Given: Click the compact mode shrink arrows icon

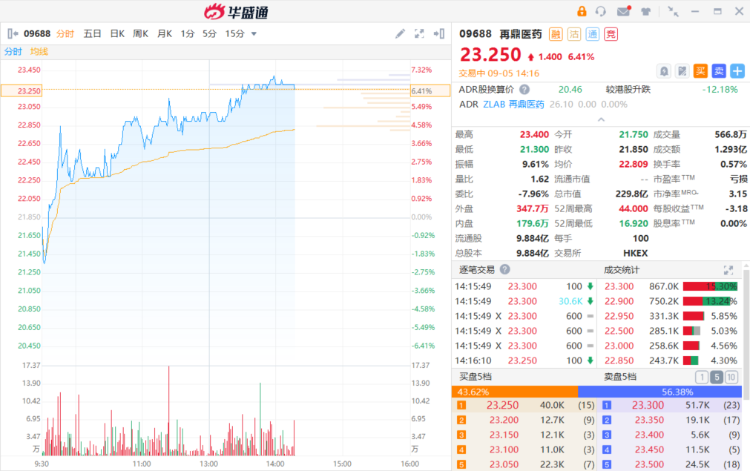Looking at the screenshot, I should tap(673, 11).
